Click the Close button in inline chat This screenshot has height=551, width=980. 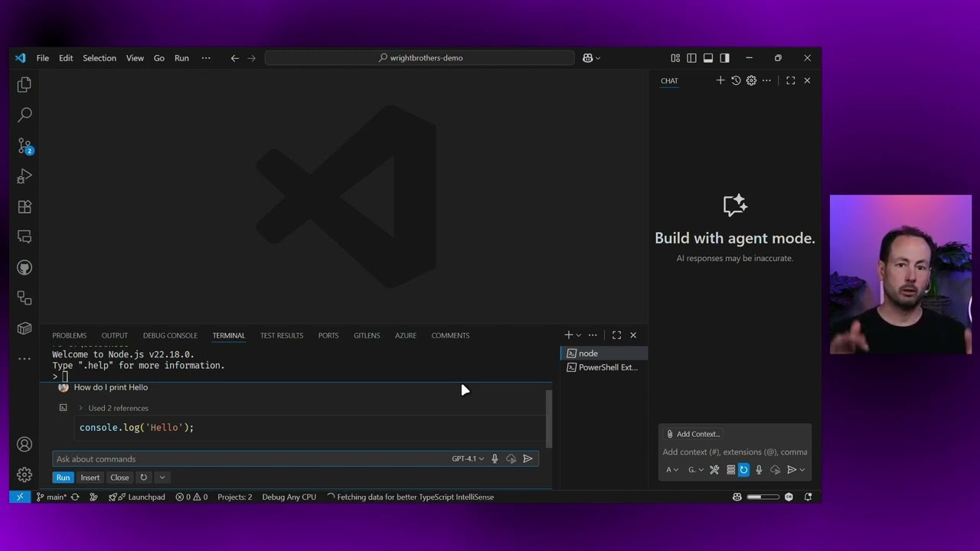119,478
